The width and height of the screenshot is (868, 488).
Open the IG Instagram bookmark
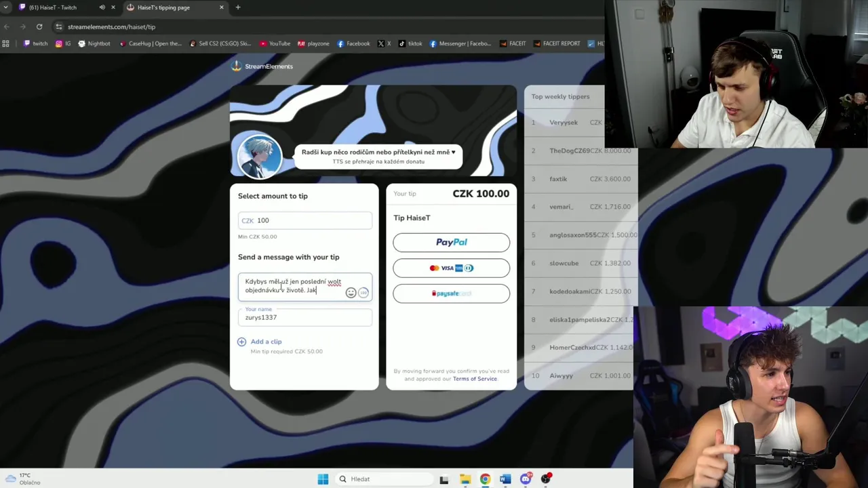click(x=63, y=43)
